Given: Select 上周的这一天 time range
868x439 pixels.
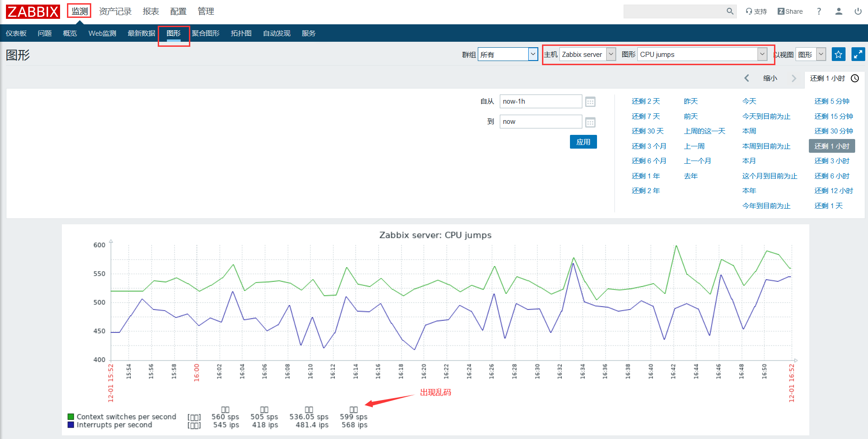Looking at the screenshot, I should [x=704, y=131].
